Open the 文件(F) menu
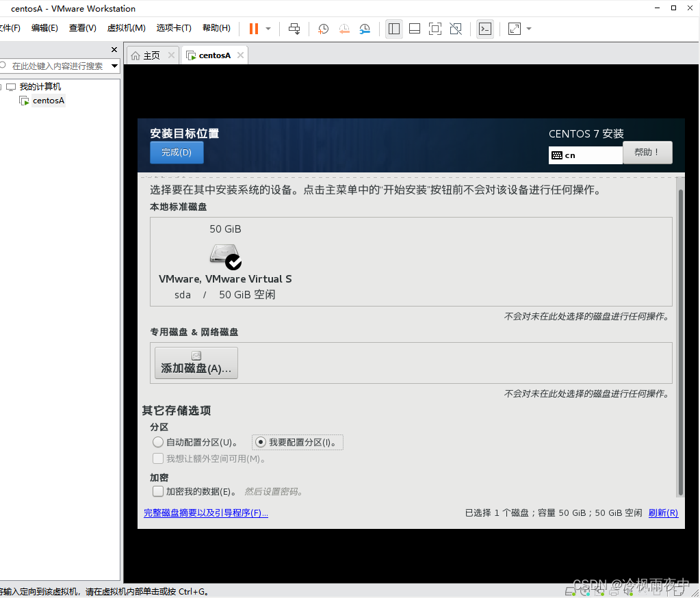The height and width of the screenshot is (598, 700). (10, 28)
